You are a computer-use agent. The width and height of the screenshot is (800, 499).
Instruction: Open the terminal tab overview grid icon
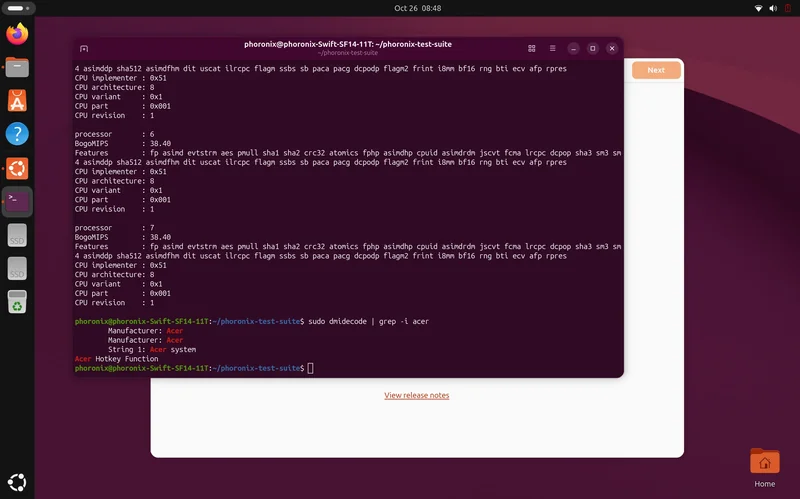[532, 48]
